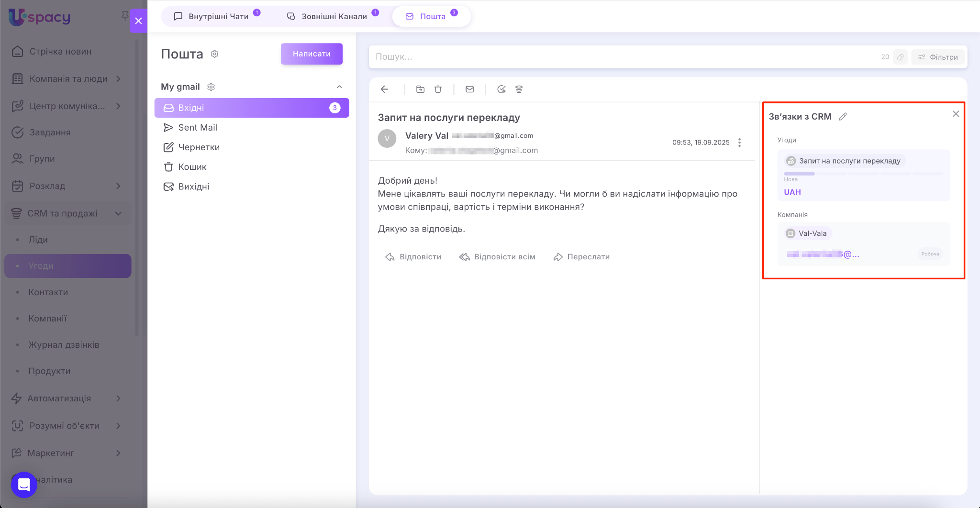Expand Компанія та люди menu
Image resolution: width=980 pixels, height=508 pixels.
118,79
